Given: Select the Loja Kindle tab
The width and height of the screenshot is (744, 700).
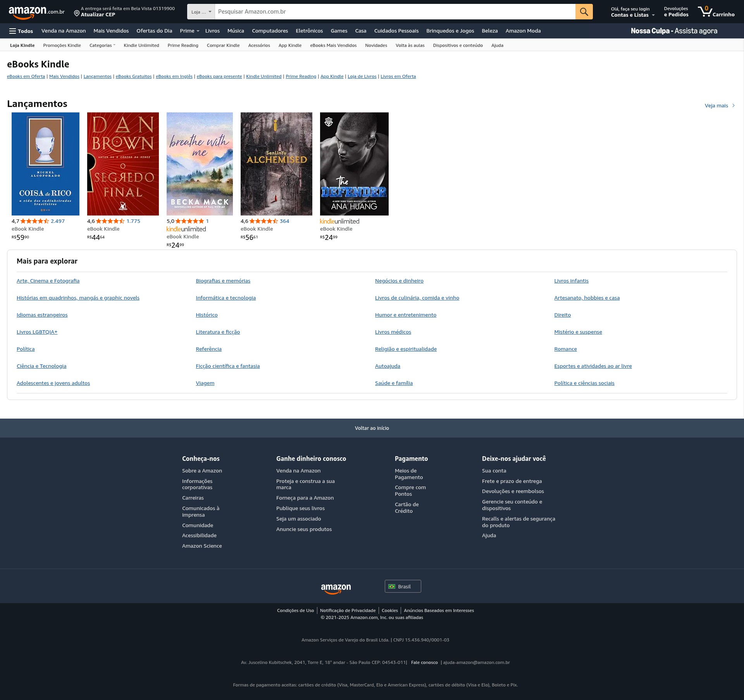Looking at the screenshot, I should [22, 45].
